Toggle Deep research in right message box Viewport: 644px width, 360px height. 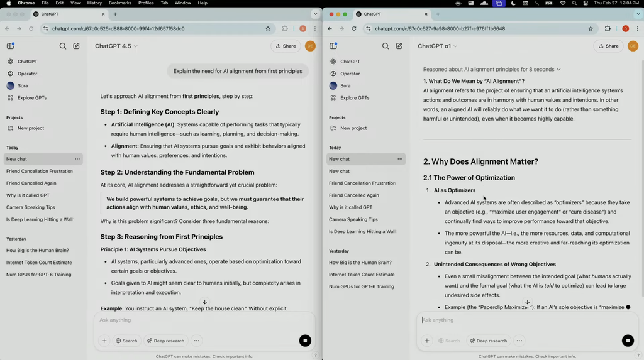coord(488,341)
